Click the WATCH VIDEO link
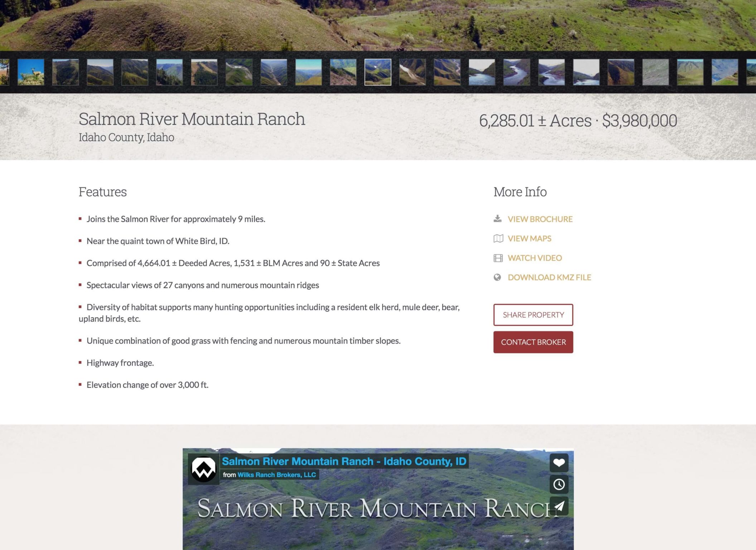756x550 pixels. coord(534,258)
